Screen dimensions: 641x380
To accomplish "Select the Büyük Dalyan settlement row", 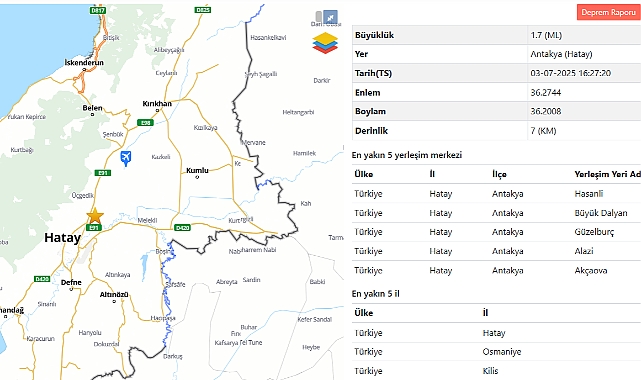I will pos(496,213).
